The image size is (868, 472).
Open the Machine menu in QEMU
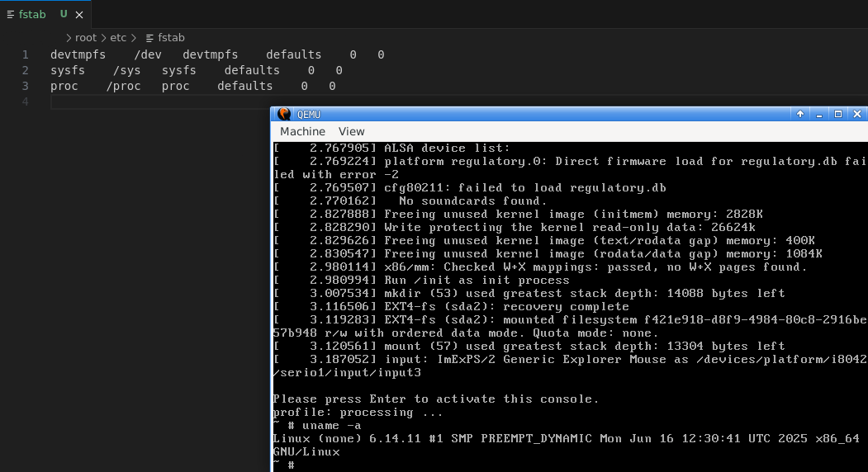tap(302, 132)
